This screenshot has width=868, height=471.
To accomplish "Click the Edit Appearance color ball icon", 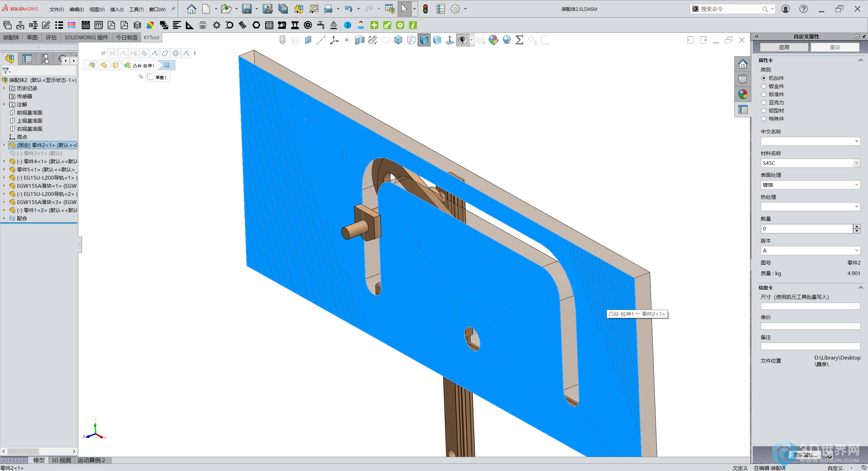I will click(x=493, y=40).
